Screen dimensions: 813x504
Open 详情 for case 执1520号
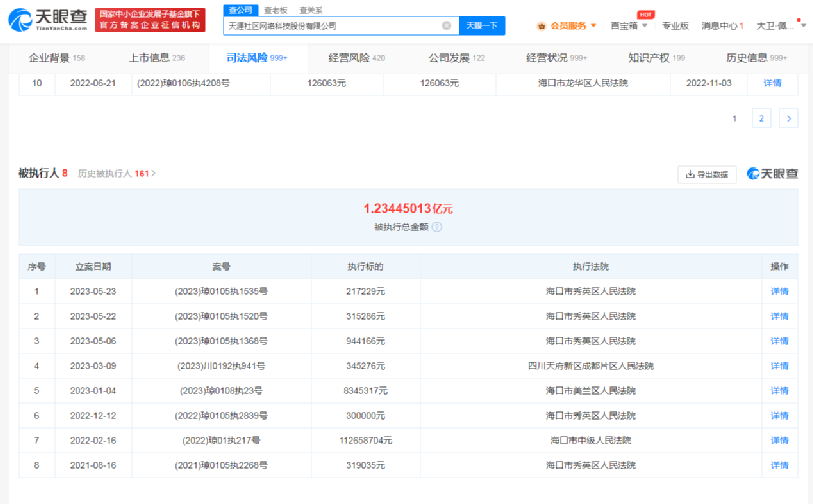point(779,316)
